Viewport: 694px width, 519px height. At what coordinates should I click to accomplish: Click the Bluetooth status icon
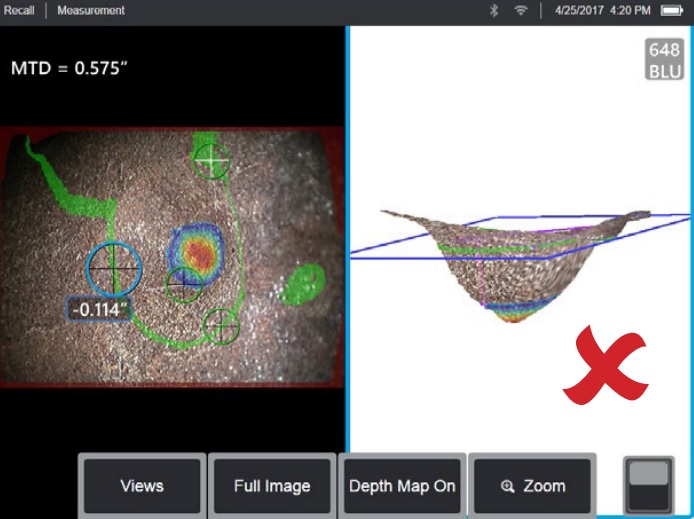point(494,10)
